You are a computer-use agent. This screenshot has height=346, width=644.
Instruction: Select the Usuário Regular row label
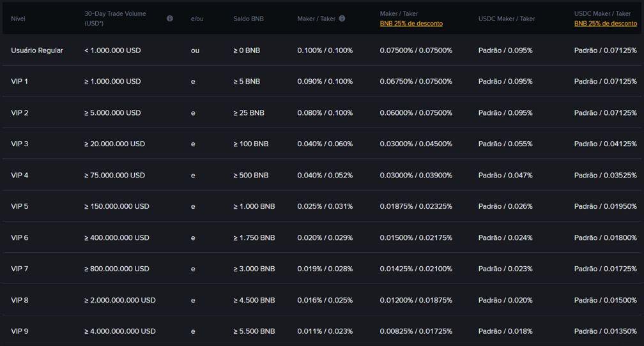pos(37,50)
